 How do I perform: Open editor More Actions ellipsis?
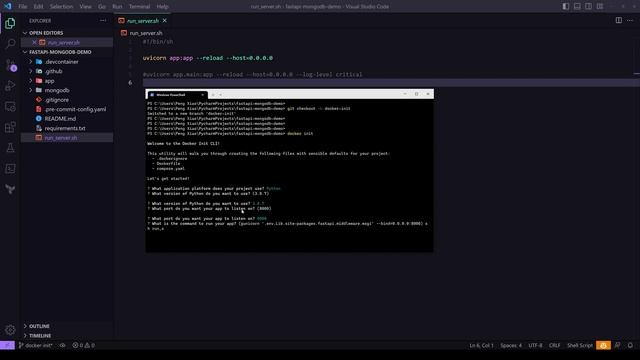tap(630, 20)
